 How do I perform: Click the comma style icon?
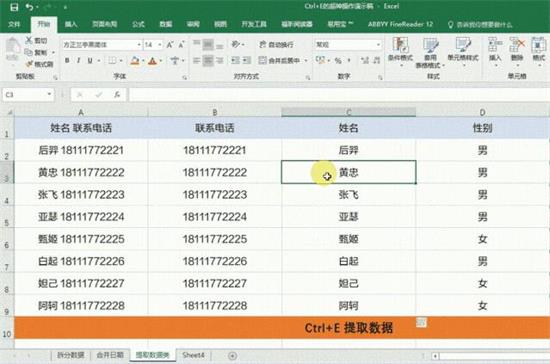click(x=349, y=61)
